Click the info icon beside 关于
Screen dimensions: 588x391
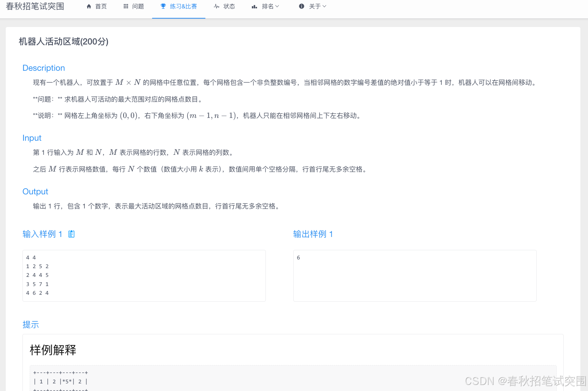click(x=302, y=6)
